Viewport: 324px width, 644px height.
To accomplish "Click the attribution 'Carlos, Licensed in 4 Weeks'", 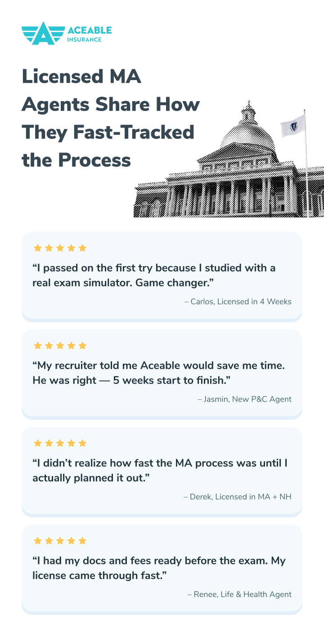I will (x=238, y=301).
